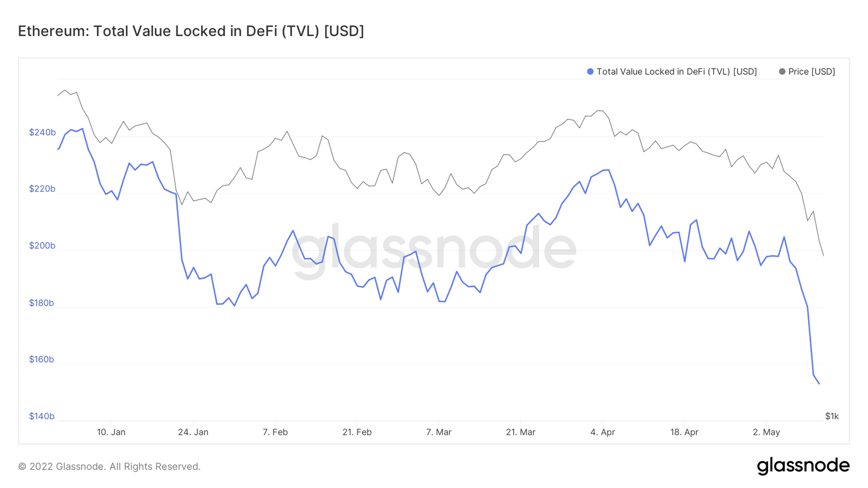Click the blue TVL legend dot
Image resolution: width=868 pixels, height=488 pixels.
[x=590, y=72]
